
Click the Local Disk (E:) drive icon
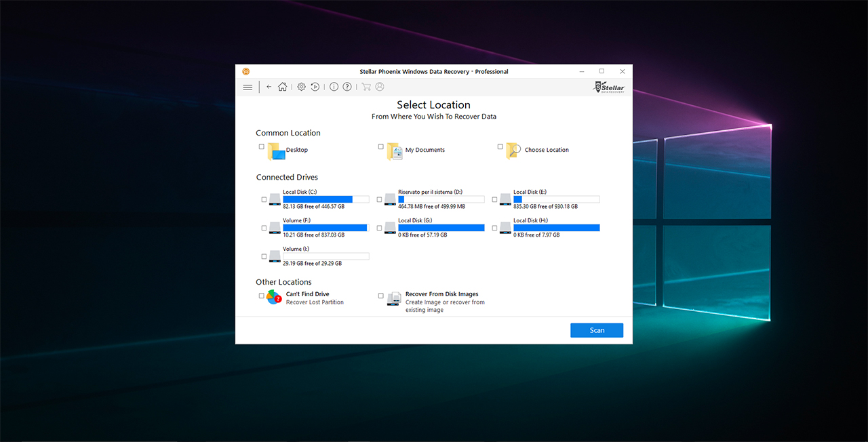click(505, 199)
